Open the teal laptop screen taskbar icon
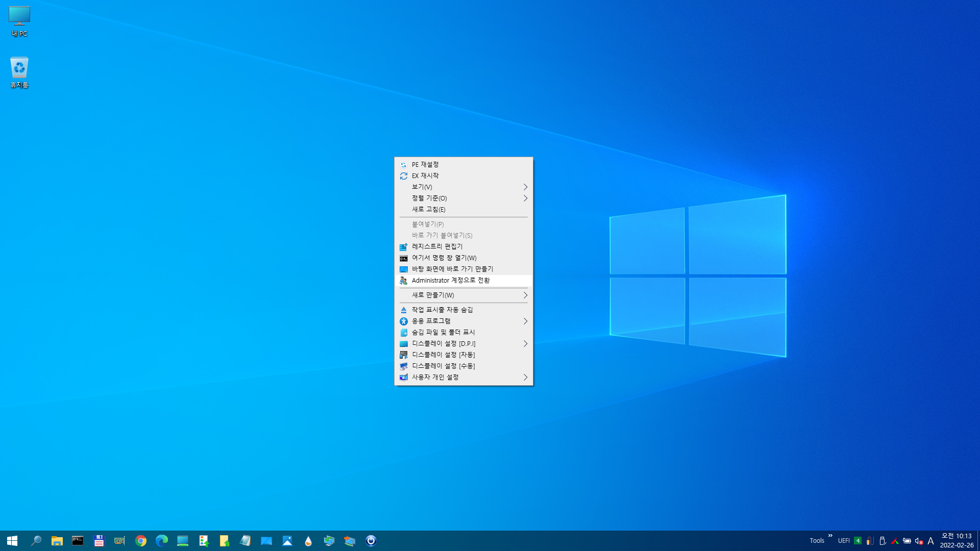 tap(183, 541)
